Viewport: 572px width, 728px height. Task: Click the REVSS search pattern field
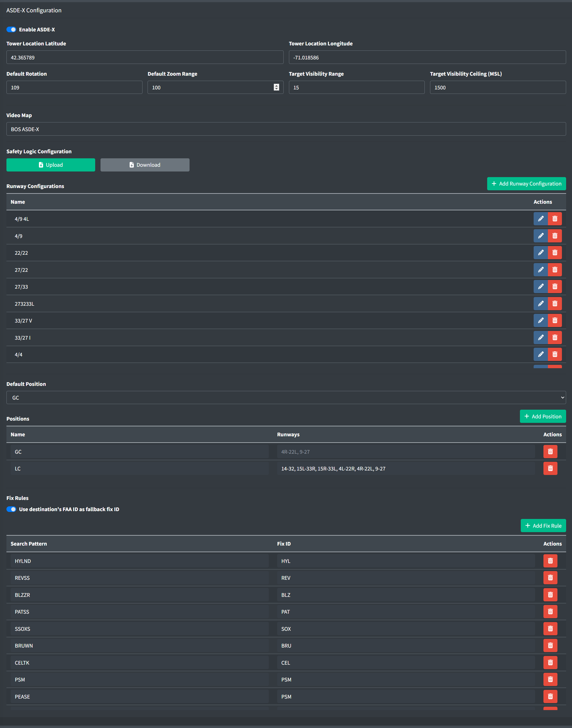pyautogui.click(x=140, y=578)
